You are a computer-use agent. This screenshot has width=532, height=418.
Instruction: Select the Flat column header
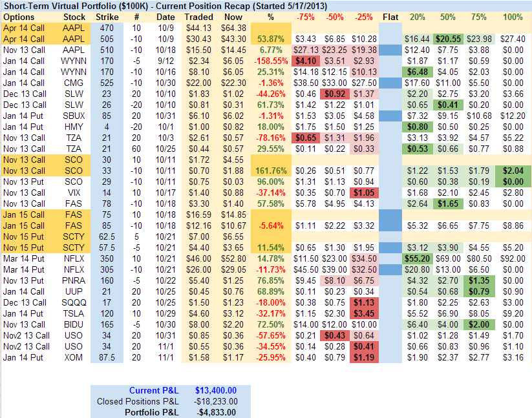[x=390, y=16]
